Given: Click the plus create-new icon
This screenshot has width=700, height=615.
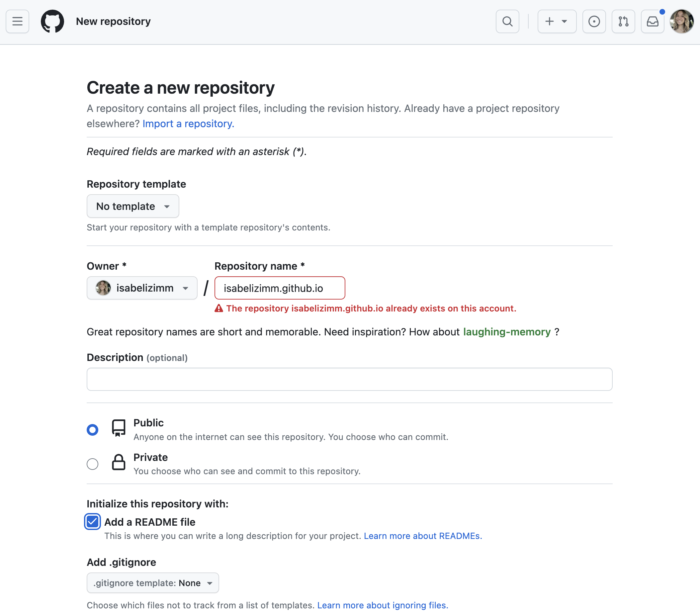Looking at the screenshot, I should [550, 21].
